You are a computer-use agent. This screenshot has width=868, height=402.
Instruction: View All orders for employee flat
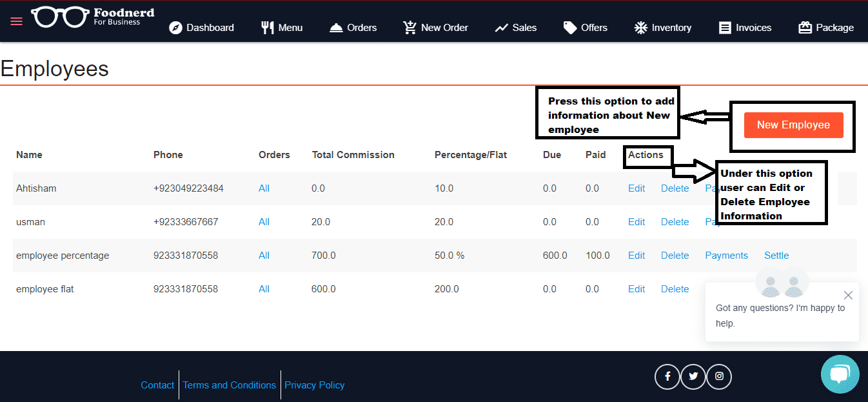tap(264, 289)
